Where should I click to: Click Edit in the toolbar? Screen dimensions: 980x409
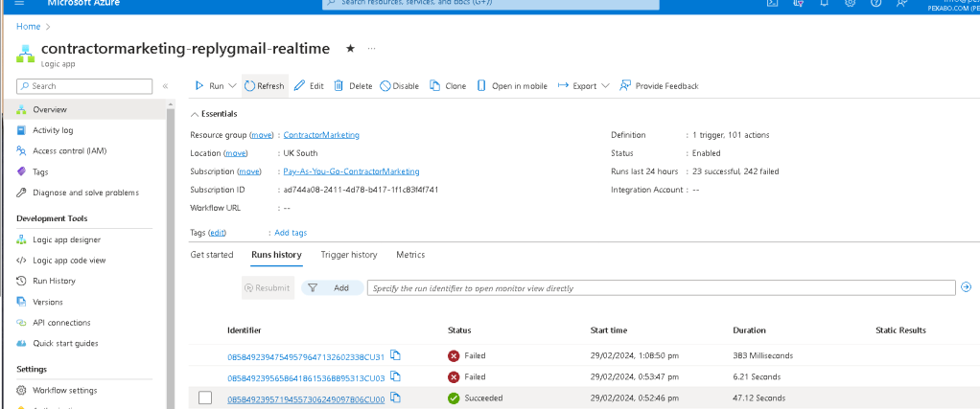(309, 86)
